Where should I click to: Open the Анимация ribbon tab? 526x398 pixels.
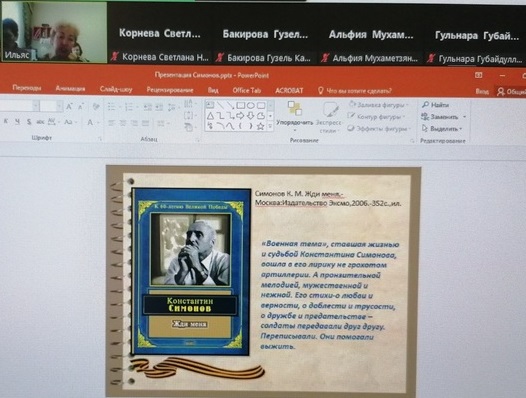70,89
